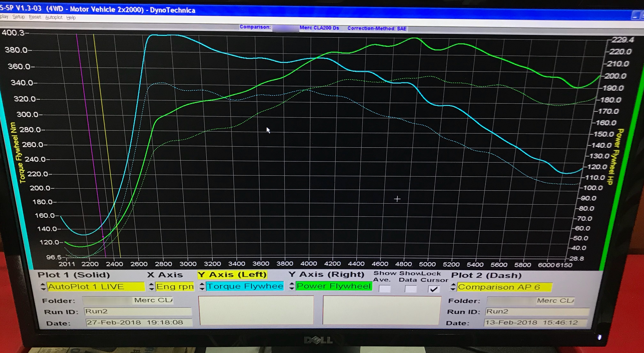644x353 pixels.
Task: Click the 28.8 power axis minimum
Action: click(576, 259)
